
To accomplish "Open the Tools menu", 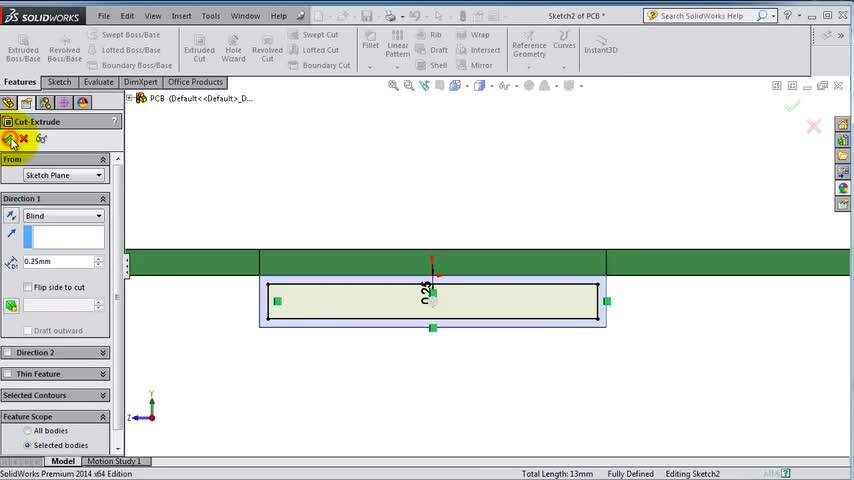I will (x=211, y=16).
